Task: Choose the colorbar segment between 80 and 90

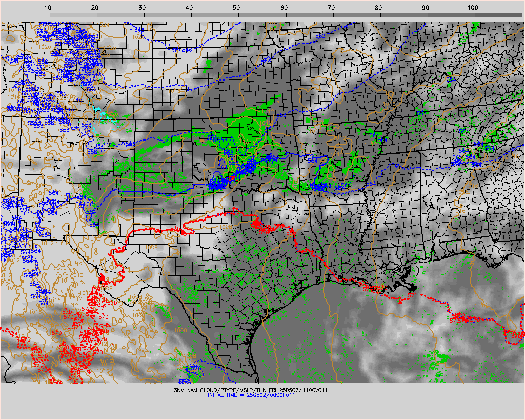Action: [x=404, y=15]
